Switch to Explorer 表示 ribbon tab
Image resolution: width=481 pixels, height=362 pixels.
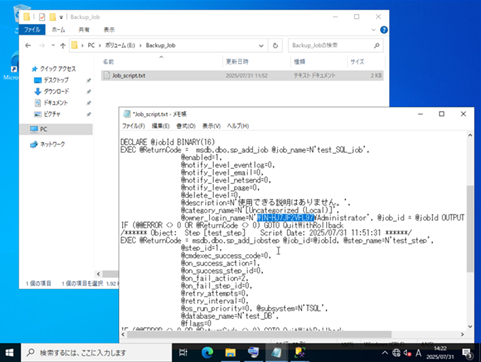coord(109,30)
